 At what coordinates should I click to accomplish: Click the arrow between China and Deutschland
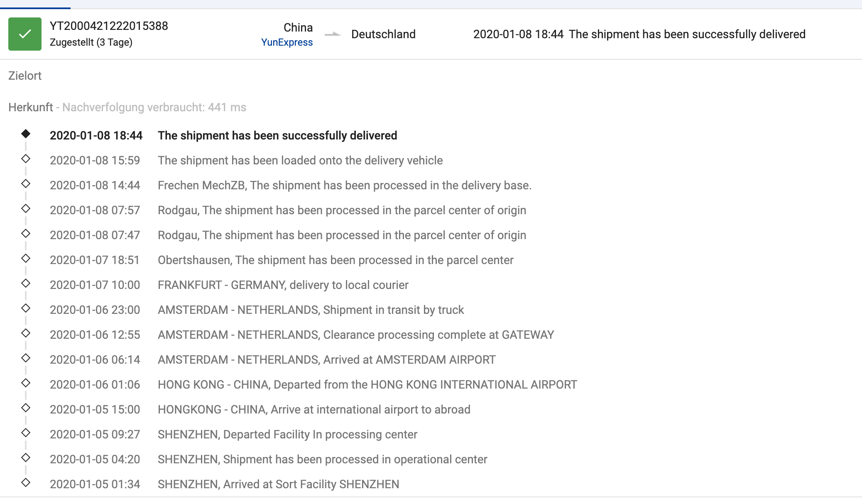coord(333,34)
